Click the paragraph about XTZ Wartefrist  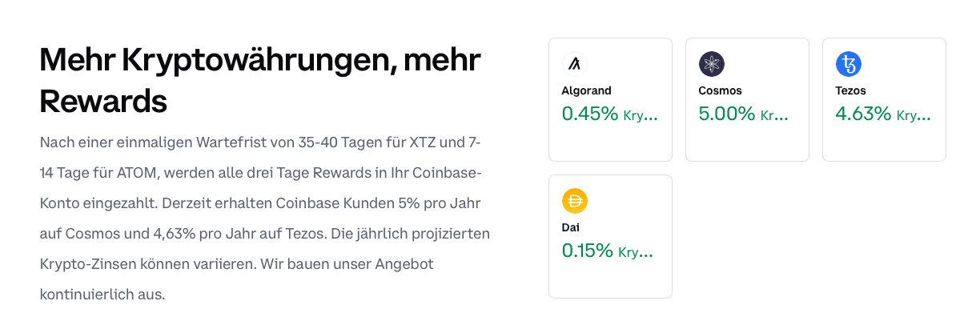(265, 219)
